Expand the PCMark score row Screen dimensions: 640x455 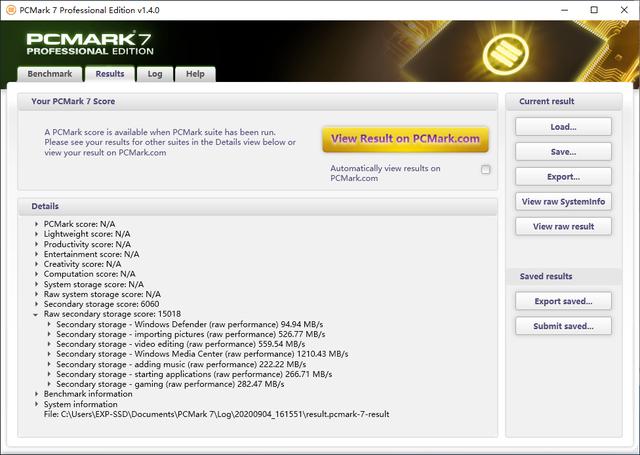pyautogui.click(x=36, y=224)
